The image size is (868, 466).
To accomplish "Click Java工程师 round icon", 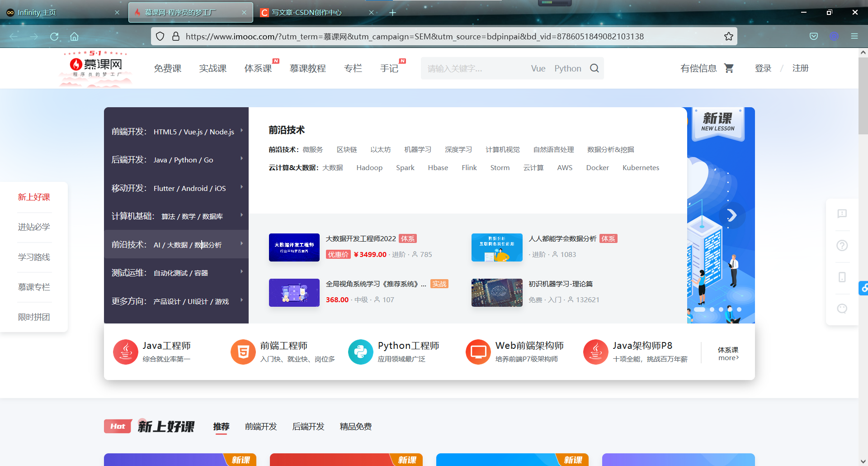I will [126, 352].
